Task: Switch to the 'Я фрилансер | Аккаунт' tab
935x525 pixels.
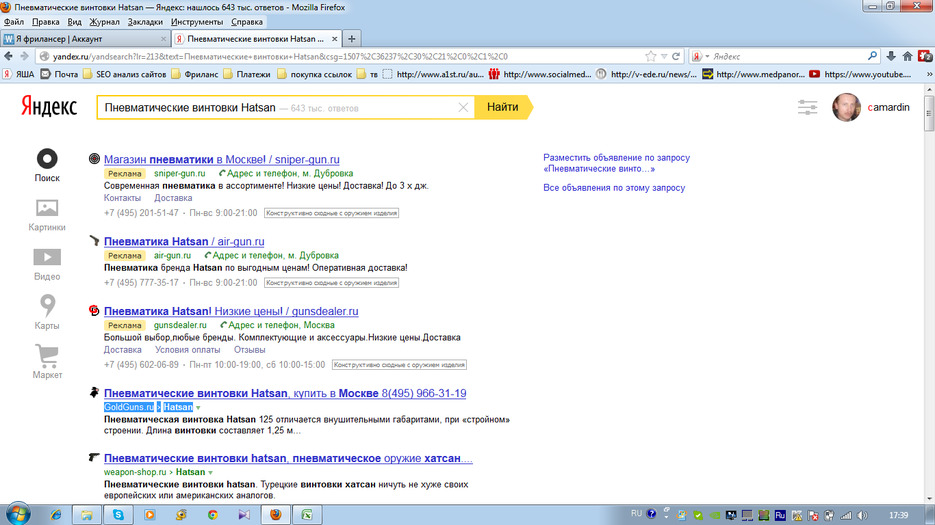Action: tap(85, 39)
